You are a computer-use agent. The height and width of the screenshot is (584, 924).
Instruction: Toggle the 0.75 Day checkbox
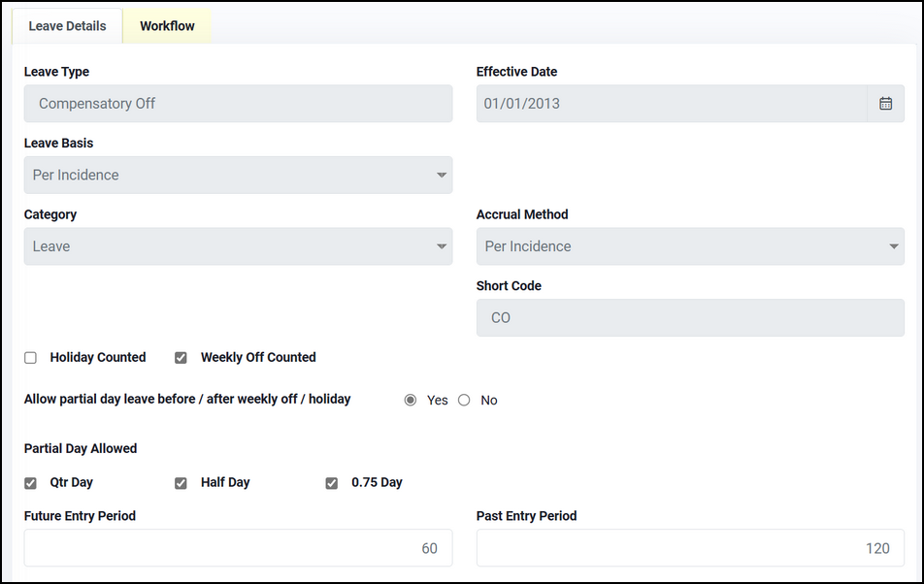pos(332,483)
